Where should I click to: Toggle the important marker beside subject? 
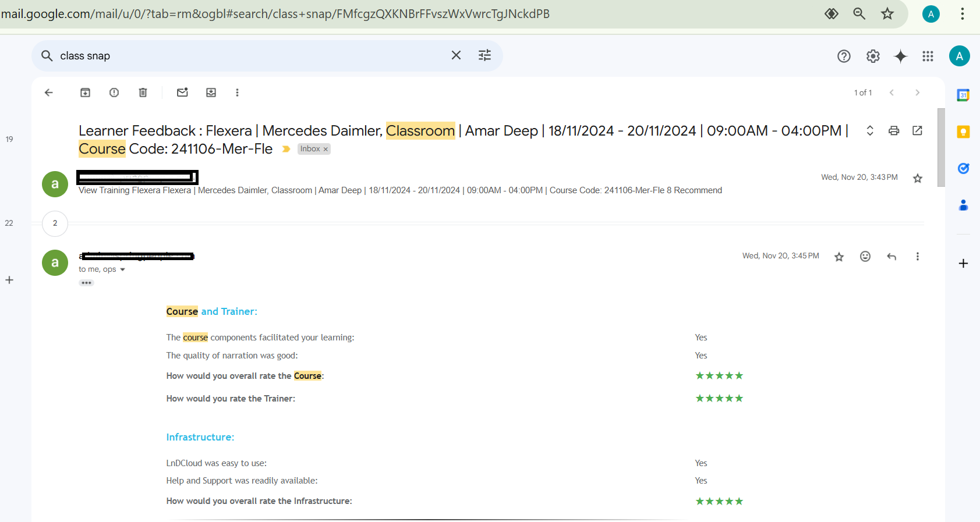[x=286, y=149]
